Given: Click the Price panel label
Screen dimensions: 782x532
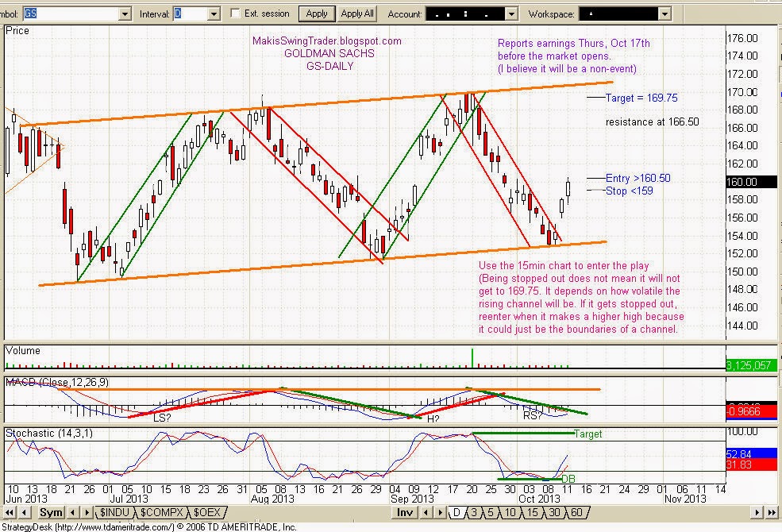Looking at the screenshot, I should tap(17, 31).
